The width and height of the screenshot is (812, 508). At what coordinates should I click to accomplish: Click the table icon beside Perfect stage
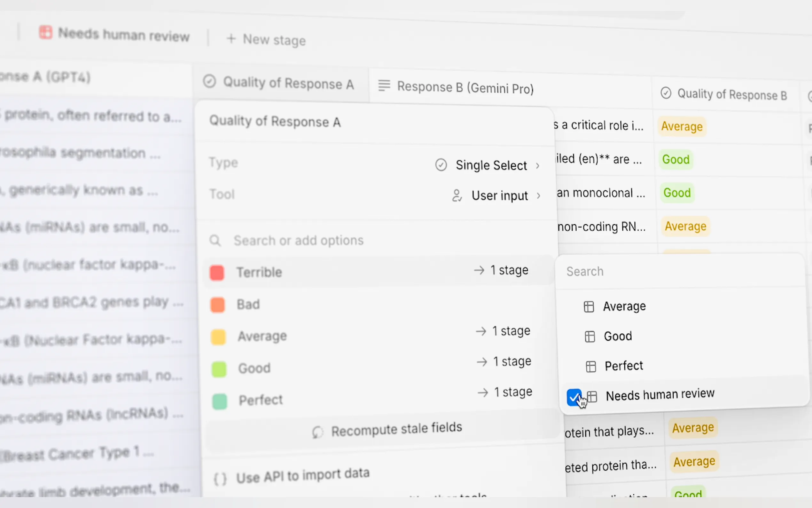tap(591, 366)
